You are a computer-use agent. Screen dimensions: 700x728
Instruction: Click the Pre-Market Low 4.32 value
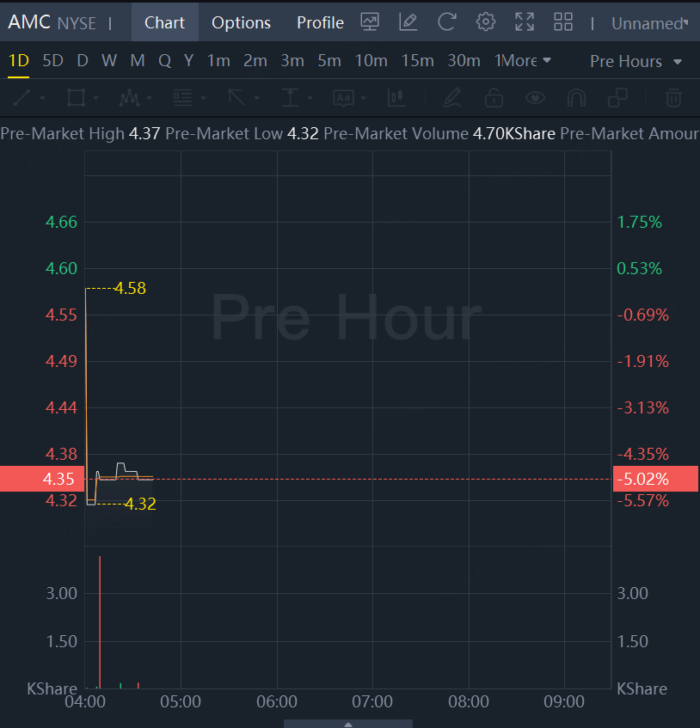303,134
